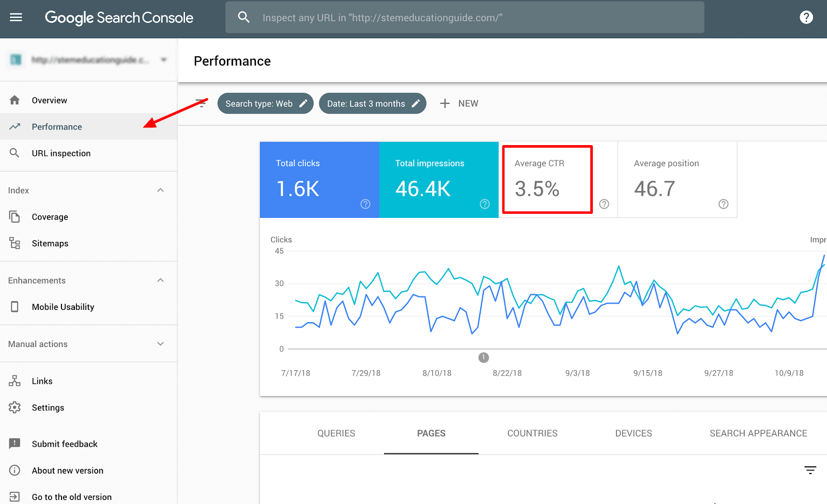Viewport: 827px width, 504px height.
Task: Click the Date: Last 3 months chip
Action: (373, 103)
